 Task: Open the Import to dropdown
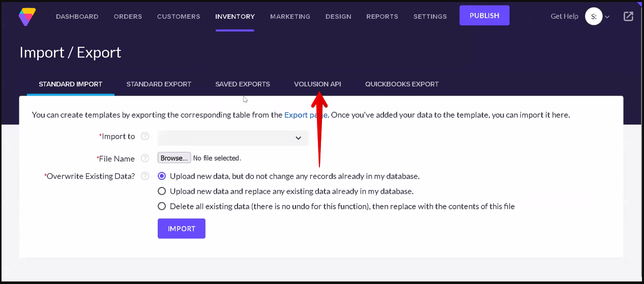click(x=233, y=138)
